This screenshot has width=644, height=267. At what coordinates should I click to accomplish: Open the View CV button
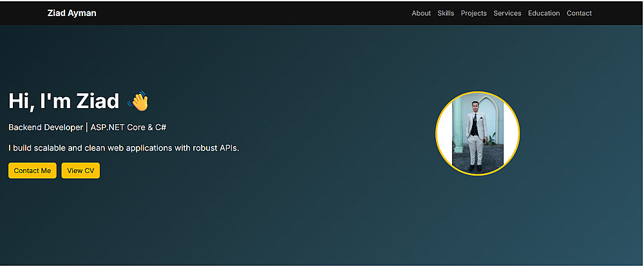pos(80,170)
